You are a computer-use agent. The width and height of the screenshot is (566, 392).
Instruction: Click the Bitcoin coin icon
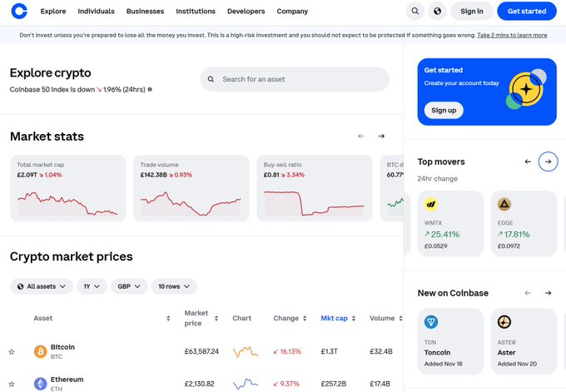[x=40, y=352]
